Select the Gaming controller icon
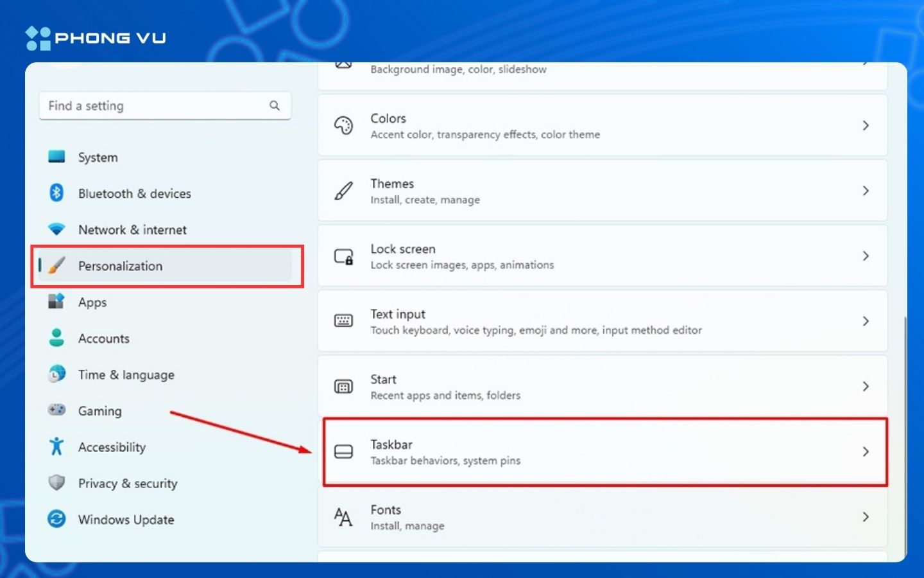This screenshot has width=924, height=578. (56, 410)
